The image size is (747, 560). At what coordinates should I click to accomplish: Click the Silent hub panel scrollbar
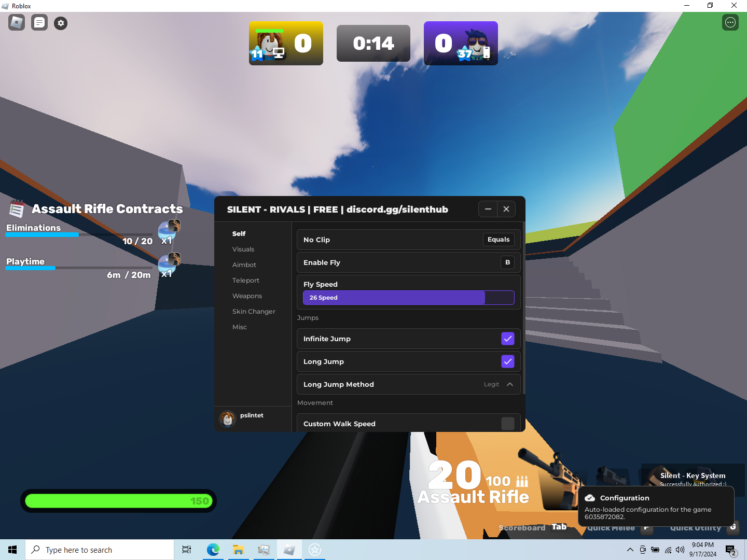524,307
